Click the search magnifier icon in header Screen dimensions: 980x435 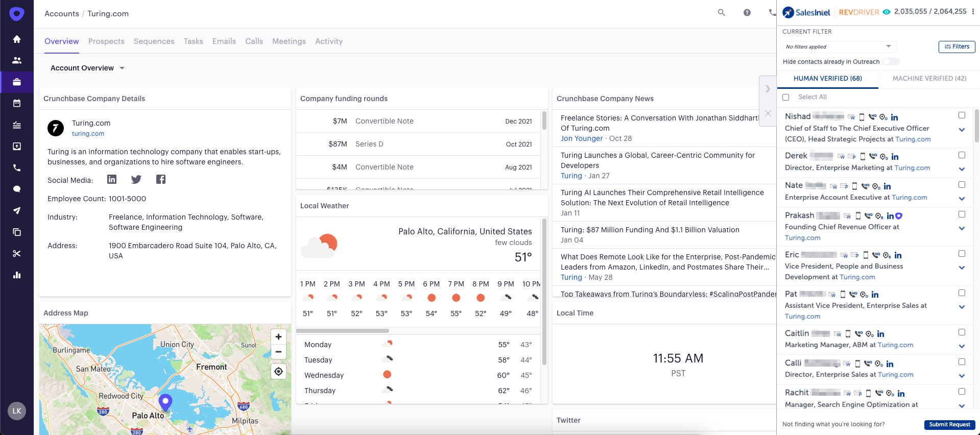pyautogui.click(x=721, y=13)
